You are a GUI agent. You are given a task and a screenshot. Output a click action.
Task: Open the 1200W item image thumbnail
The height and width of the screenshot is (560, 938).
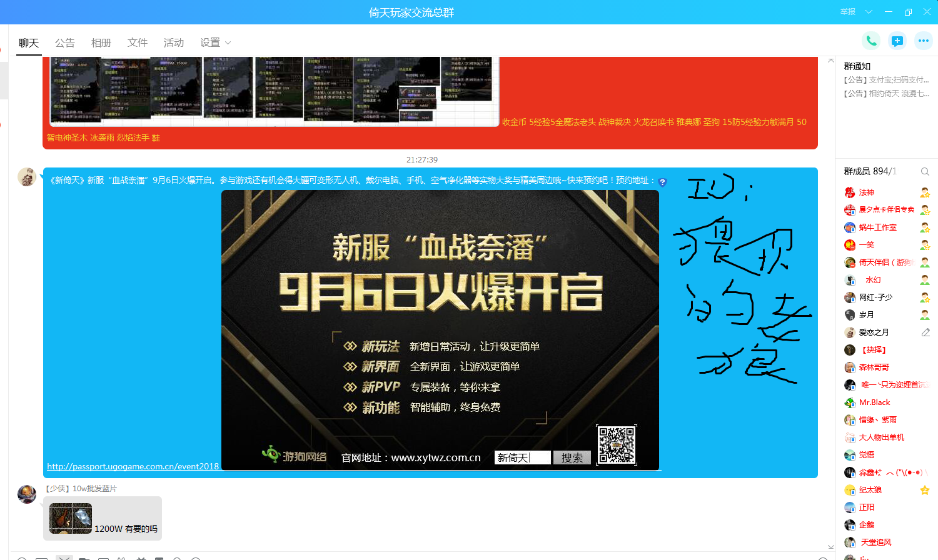coord(71,518)
